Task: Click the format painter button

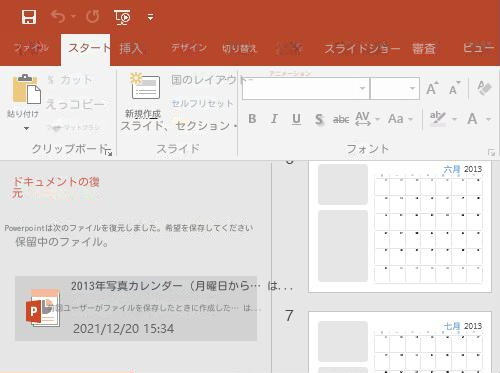Action: coord(73,127)
